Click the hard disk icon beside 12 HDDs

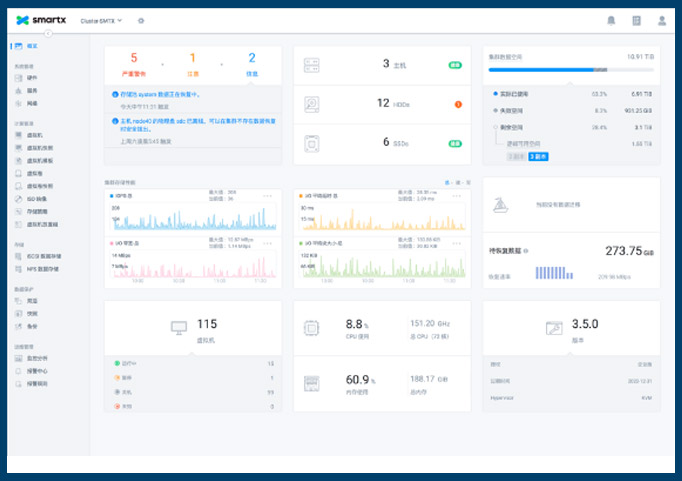[x=311, y=104]
